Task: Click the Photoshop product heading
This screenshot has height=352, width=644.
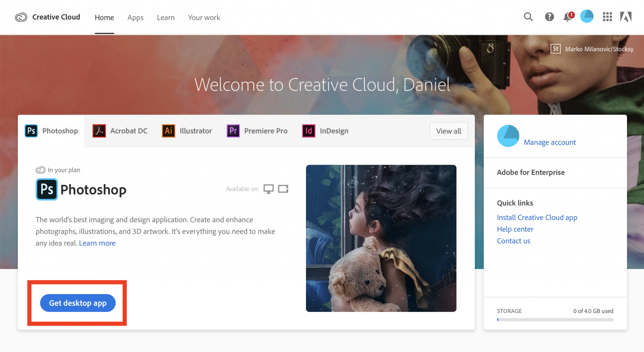Action: pyautogui.click(x=93, y=190)
